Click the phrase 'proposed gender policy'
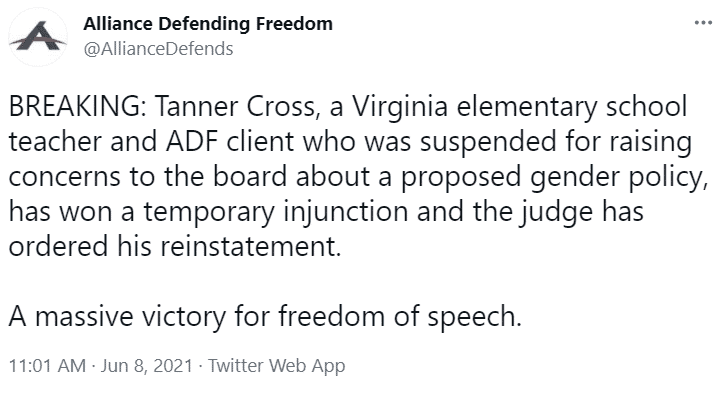Viewport: 723px width, 396px height. click(554, 177)
